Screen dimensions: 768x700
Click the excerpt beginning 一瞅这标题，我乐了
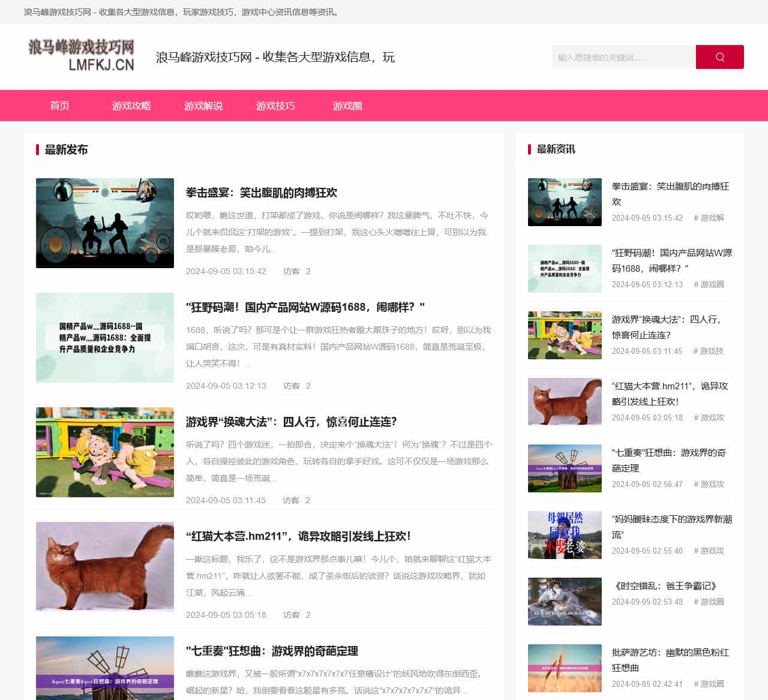click(339, 576)
